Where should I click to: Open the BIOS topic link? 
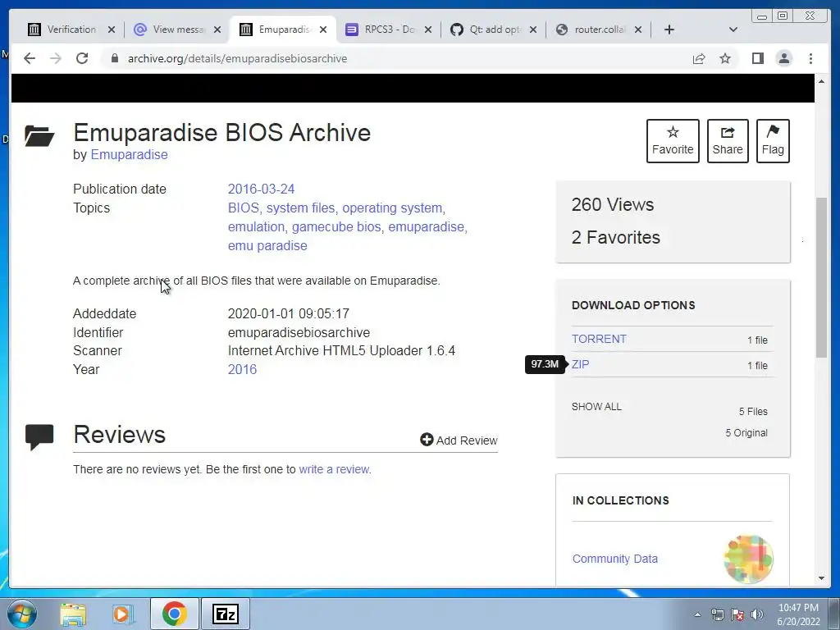pyautogui.click(x=244, y=208)
